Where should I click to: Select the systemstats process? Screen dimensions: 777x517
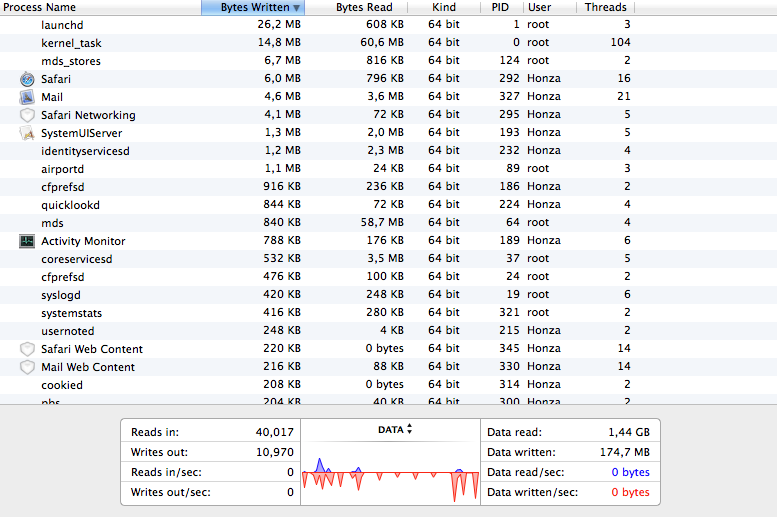point(72,313)
